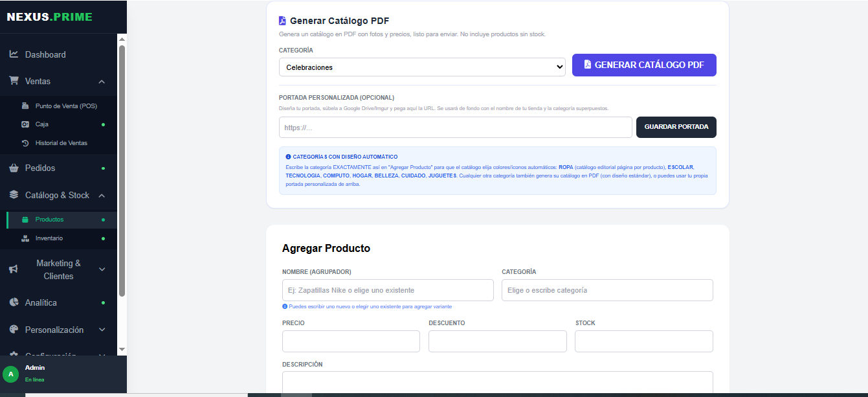
Task: Click the Agregar Producto heading
Action: [326, 248]
